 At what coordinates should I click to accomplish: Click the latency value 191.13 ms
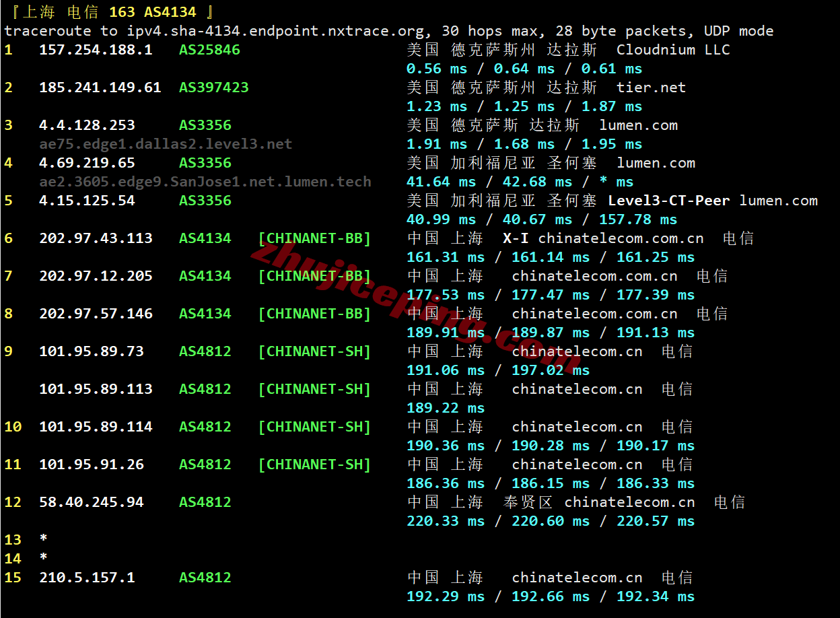click(x=656, y=333)
